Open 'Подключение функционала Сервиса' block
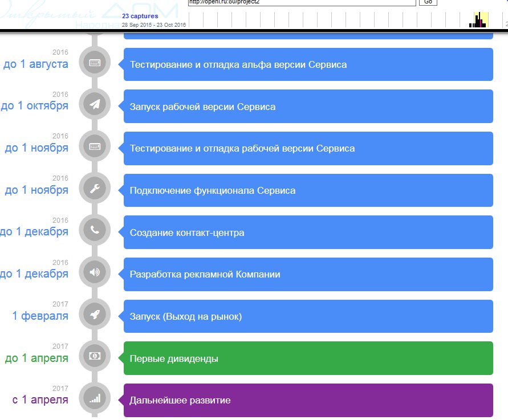This screenshot has width=508, height=420. [x=308, y=190]
